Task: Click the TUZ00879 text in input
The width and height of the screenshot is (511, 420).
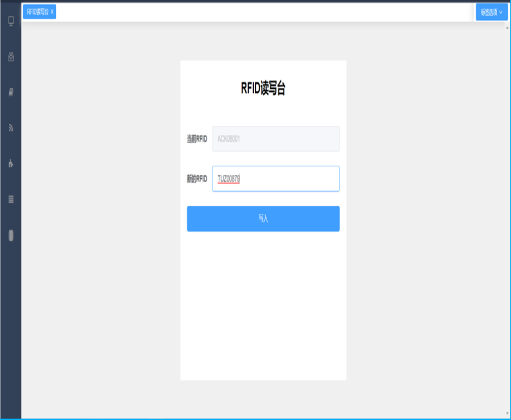Action: pyautogui.click(x=229, y=179)
